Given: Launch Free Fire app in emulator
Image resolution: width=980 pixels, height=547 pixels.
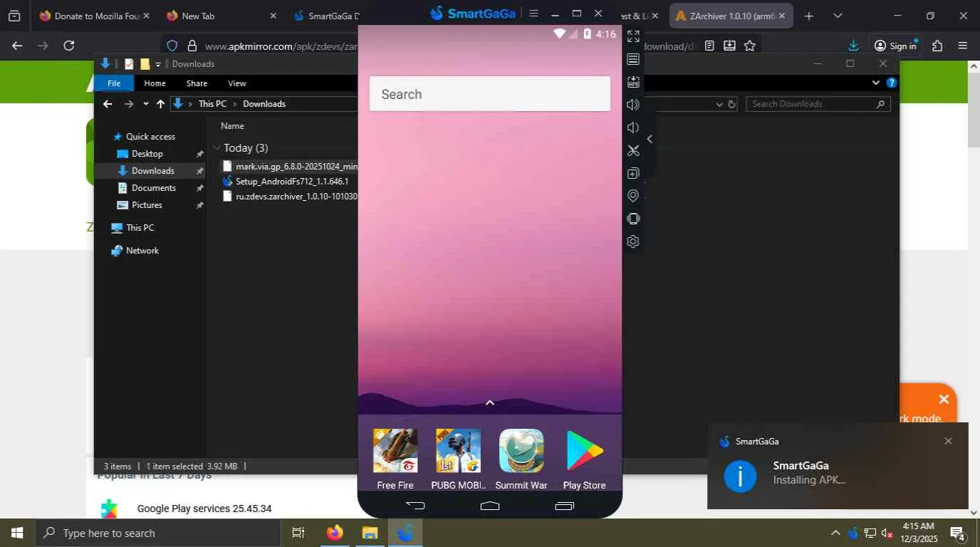Looking at the screenshot, I should tap(395, 459).
